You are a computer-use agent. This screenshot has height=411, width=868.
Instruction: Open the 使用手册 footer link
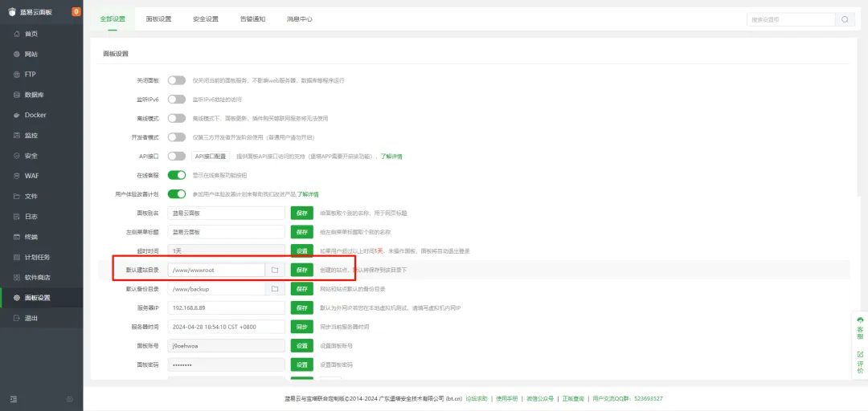pos(506,399)
